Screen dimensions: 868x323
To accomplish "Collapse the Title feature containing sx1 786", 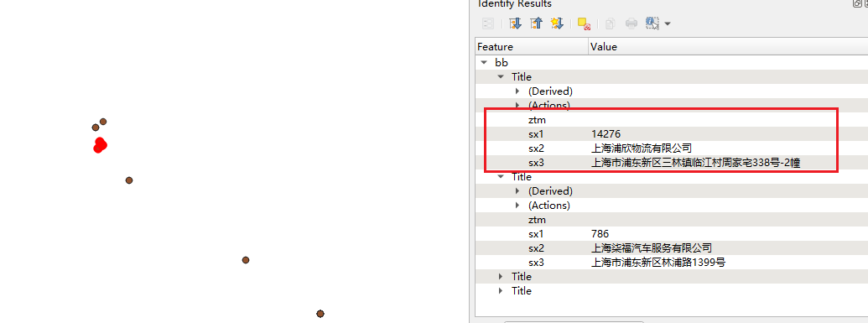I will click(x=501, y=177).
